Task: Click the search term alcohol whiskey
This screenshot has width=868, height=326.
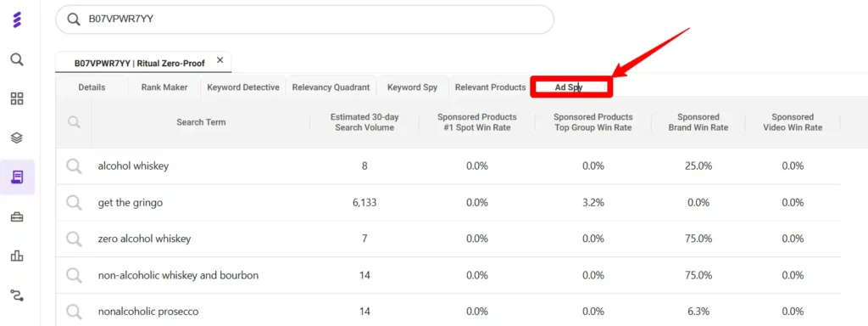Action: [133, 166]
